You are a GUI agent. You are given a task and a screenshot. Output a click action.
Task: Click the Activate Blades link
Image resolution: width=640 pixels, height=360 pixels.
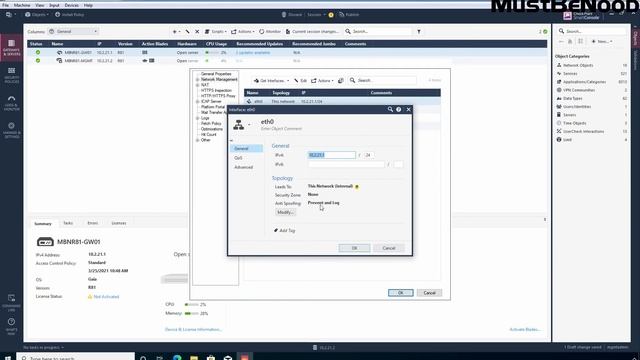(525, 329)
